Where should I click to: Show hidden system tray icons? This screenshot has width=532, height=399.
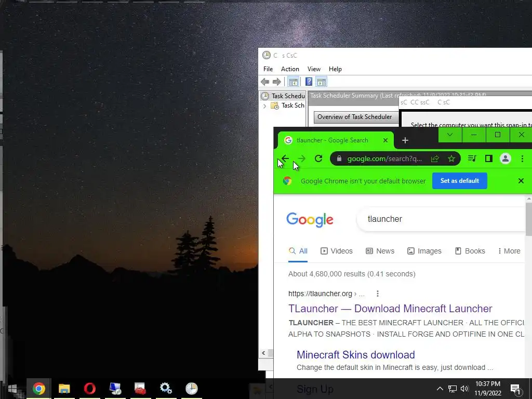(x=440, y=389)
